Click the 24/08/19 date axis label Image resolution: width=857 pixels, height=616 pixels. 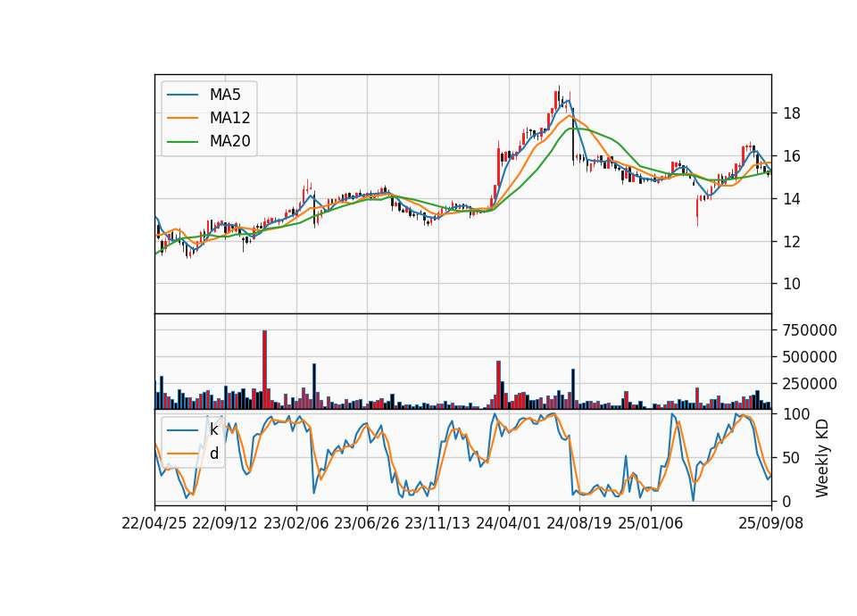(578, 523)
